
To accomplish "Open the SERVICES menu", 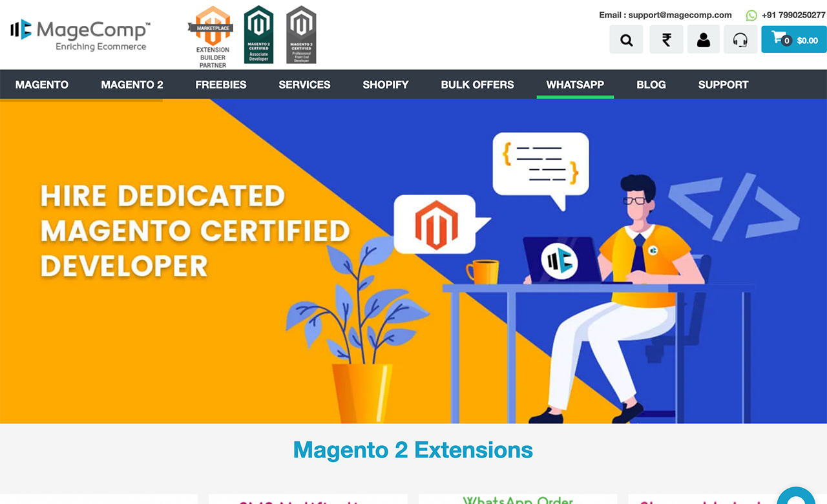I will point(304,85).
